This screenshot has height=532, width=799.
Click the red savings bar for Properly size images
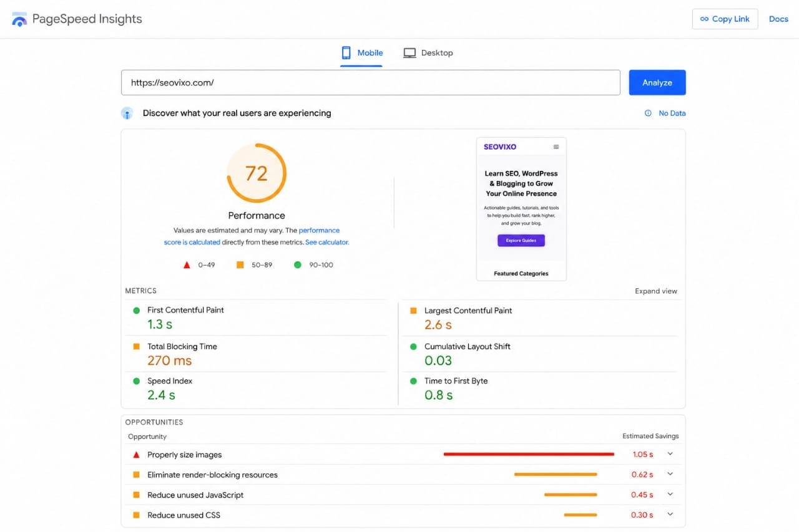(529, 454)
